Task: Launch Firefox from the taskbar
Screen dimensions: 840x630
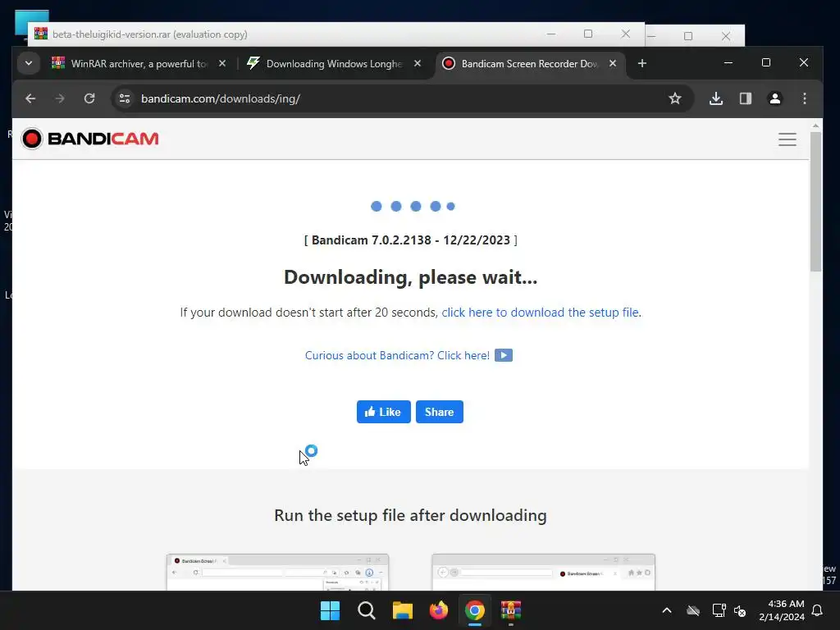Action: click(x=439, y=610)
